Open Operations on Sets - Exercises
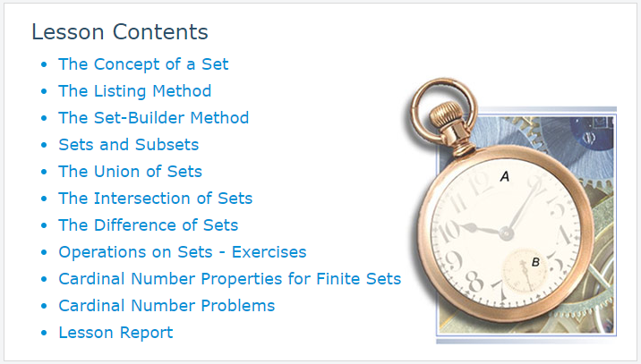This screenshot has height=364, width=641. pyautogui.click(x=183, y=252)
